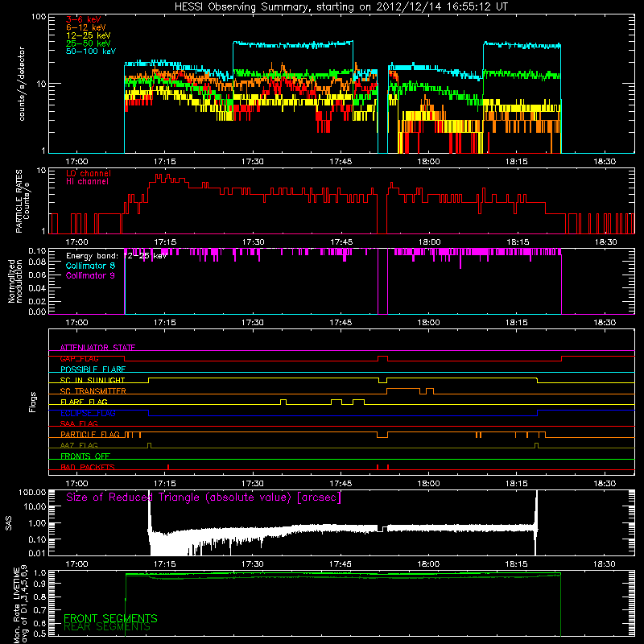This screenshot has width=644, height=644.
Task: Click the Flags axis label
Action: [33, 402]
